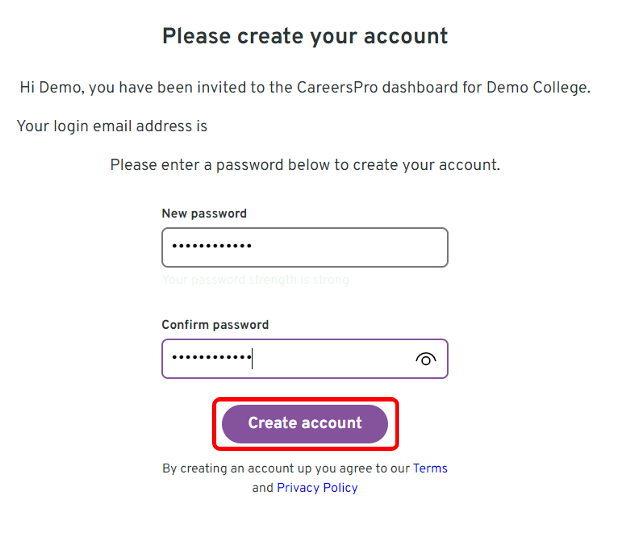This screenshot has height=536, width=619.
Task: Open the Terms link
Action: pyautogui.click(x=430, y=469)
